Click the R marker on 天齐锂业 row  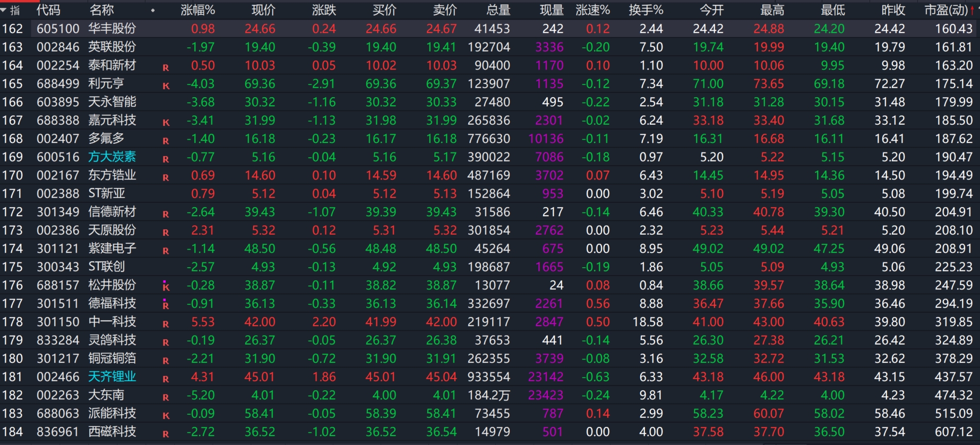(x=166, y=379)
